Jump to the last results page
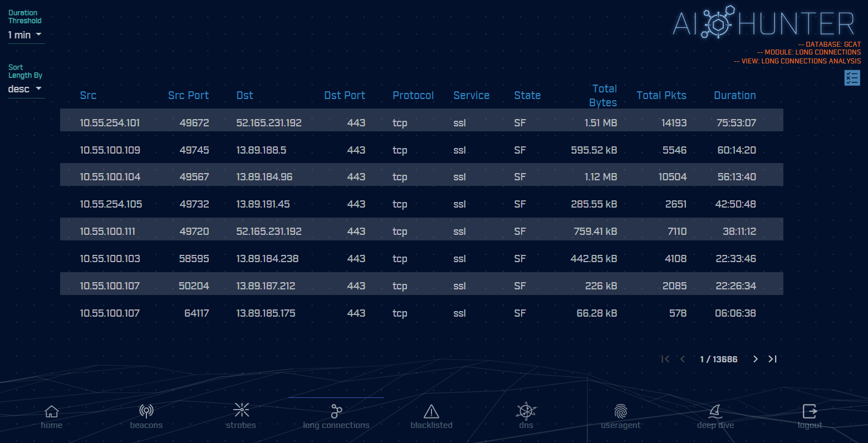This screenshot has height=443, width=868. (x=773, y=359)
